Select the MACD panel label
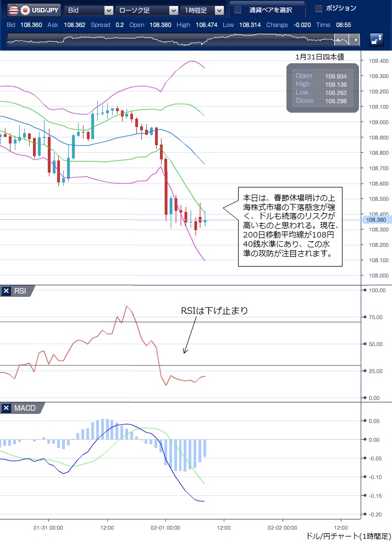This screenshot has width=392, height=542. [24, 408]
